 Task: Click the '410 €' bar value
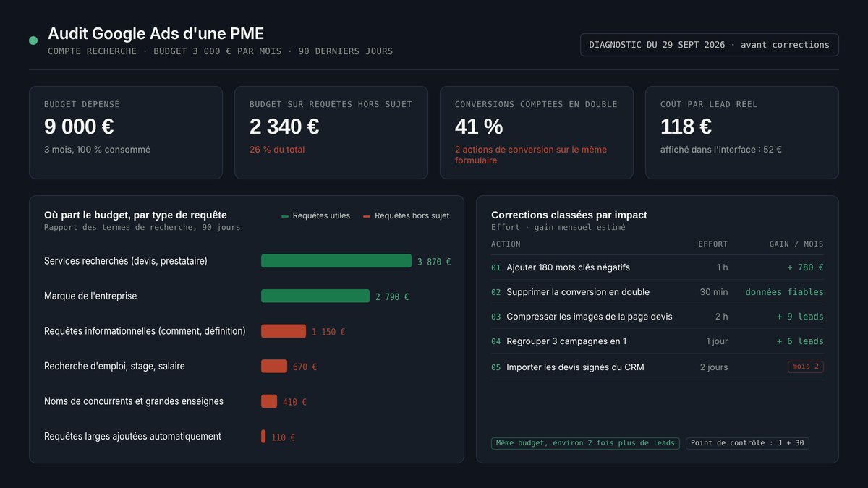point(294,402)
